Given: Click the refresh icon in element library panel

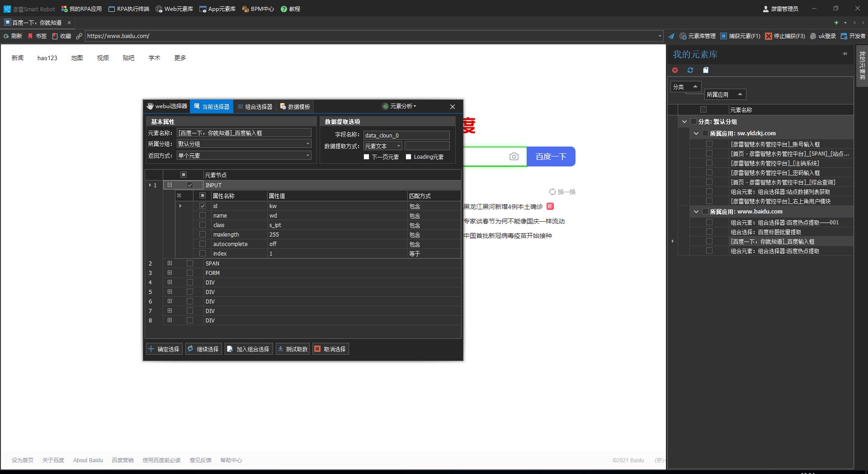Looking at the screenshot, I should [x=690, y=70].
